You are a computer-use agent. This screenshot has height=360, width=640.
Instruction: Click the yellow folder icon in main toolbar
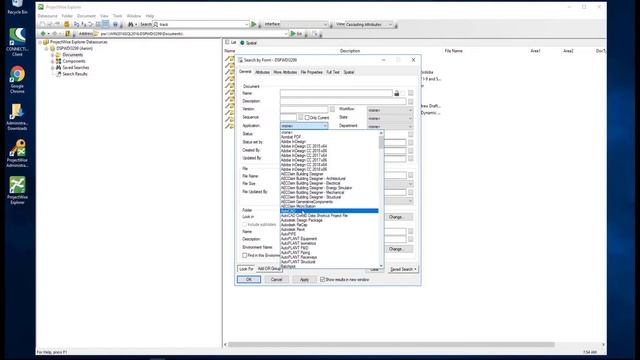tap(67, 24)
